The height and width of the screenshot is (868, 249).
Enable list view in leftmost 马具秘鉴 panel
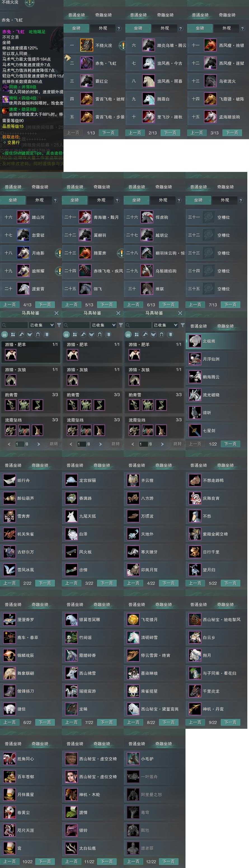pos(5,334)
